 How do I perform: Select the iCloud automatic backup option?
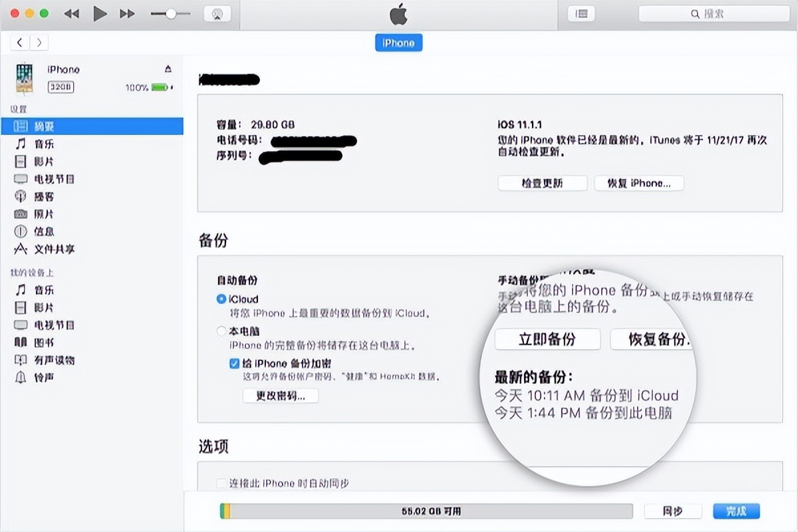[221, 299]
